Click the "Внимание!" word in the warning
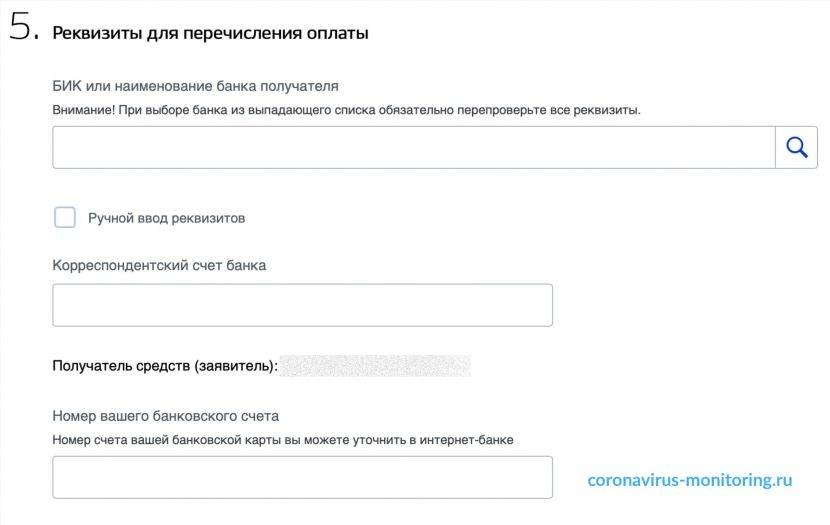The image size is (830, 525). pyautogui.click(x=83, y=110)
